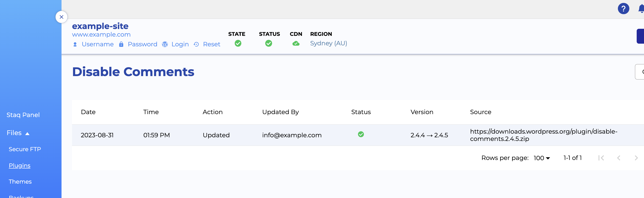644x198 pixels.
Task: Click the Reset history icon
Action: point(196,44)
